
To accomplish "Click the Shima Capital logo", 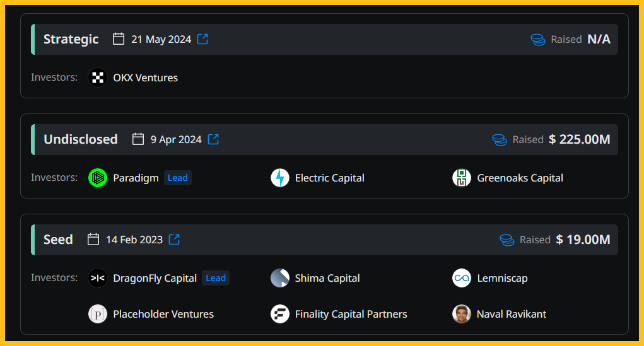I will click(280, 278).
